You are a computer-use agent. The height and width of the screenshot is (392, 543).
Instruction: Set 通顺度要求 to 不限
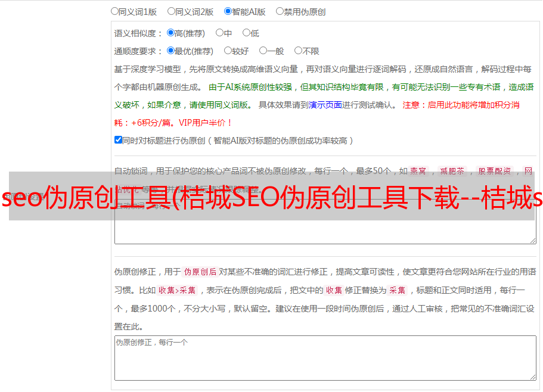coord(298,51)
